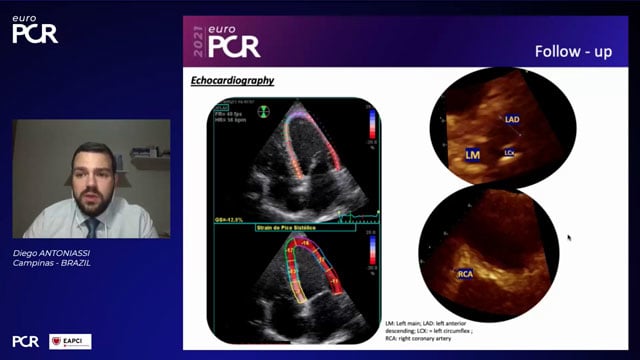This screenshot has height=360, width=640.
Task: Click the PCR logo at the bottom left
Action: [x=25, y=341]
